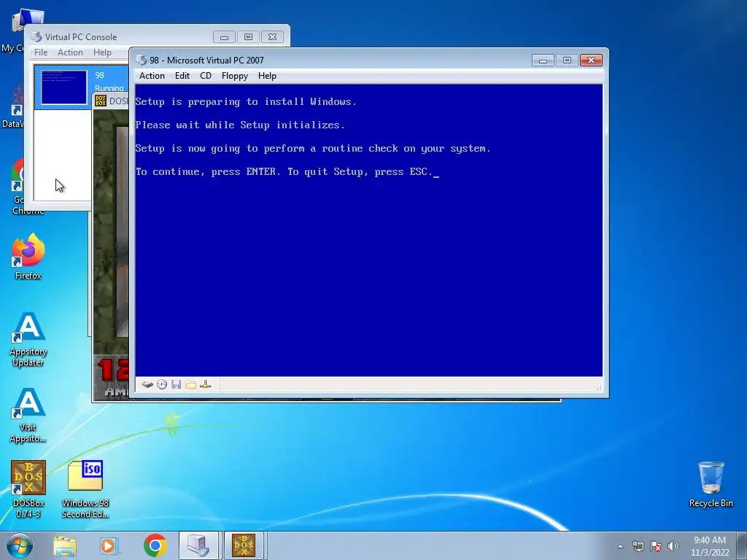
Task: Maximize the 98 Virtual PC window
Action: coord(566,60)
